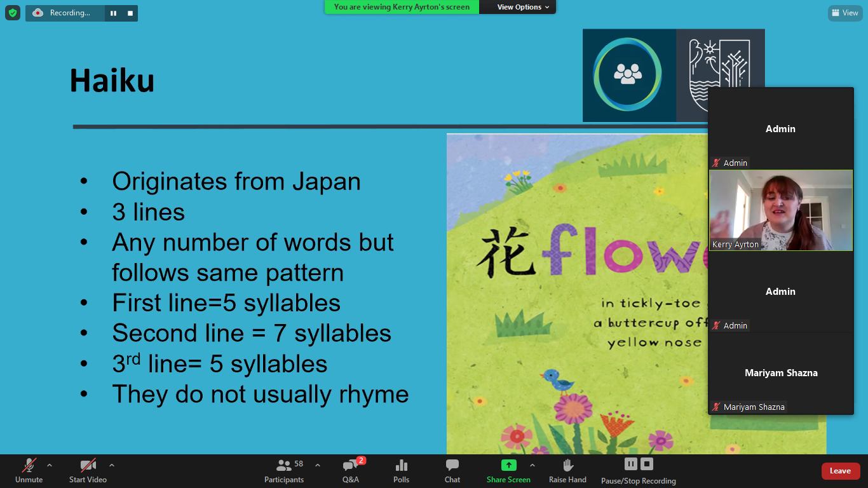Click the 'Haiku' slide title

pos(112,81)
